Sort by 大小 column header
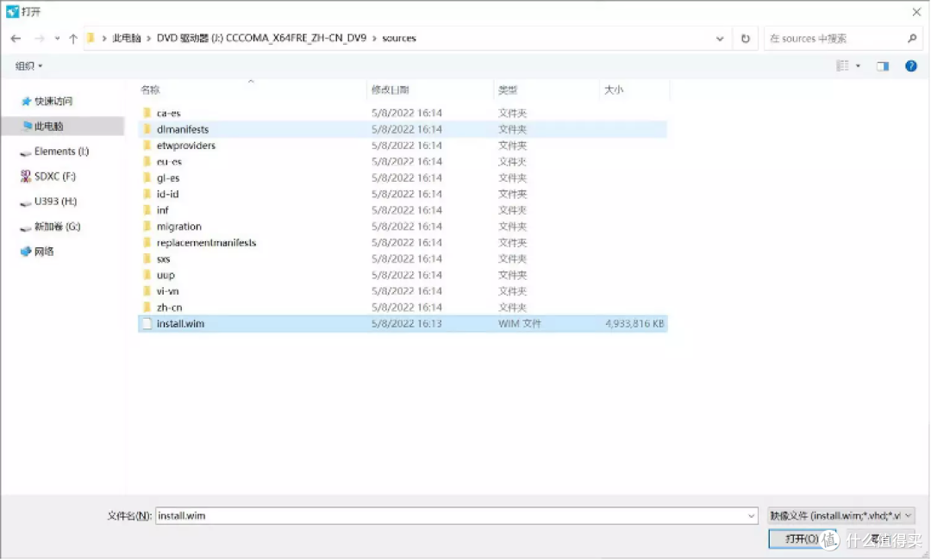This screenshot has width=931, height=560. (614, 90)
